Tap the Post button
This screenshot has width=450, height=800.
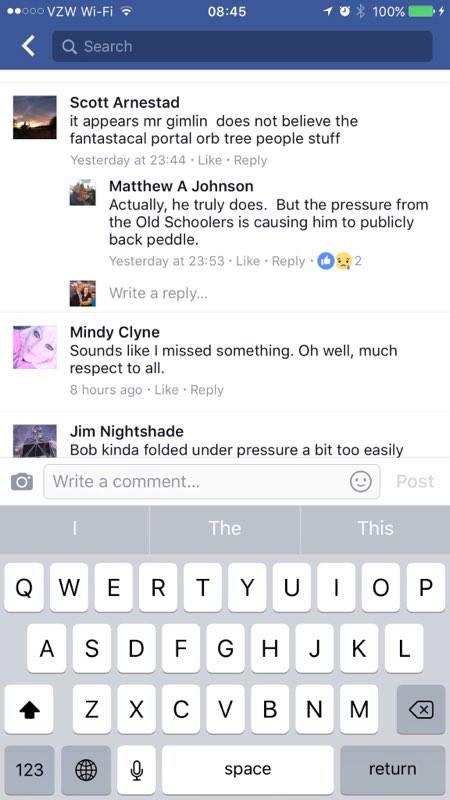(415, 481)
